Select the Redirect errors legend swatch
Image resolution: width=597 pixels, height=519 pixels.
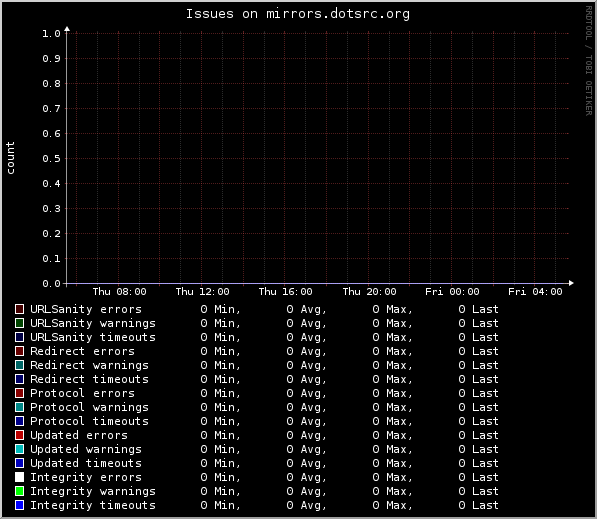[x=19, y=351]
